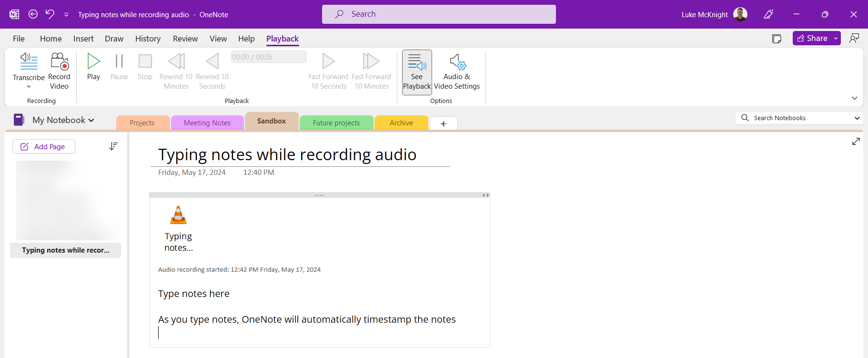Open the Archive section tab
Image resolution: width=868 pixels, height=358 pixels.
(401, 123)
